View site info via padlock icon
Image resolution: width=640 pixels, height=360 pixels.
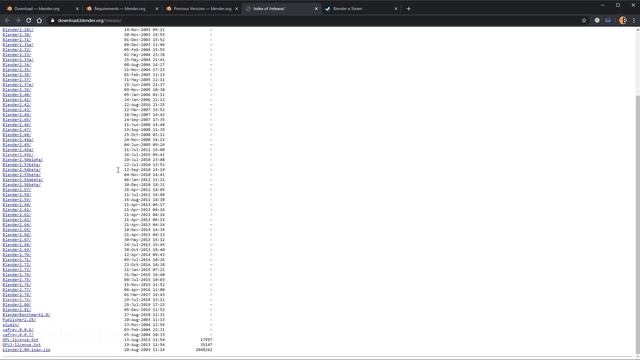[x=53, y=20]
